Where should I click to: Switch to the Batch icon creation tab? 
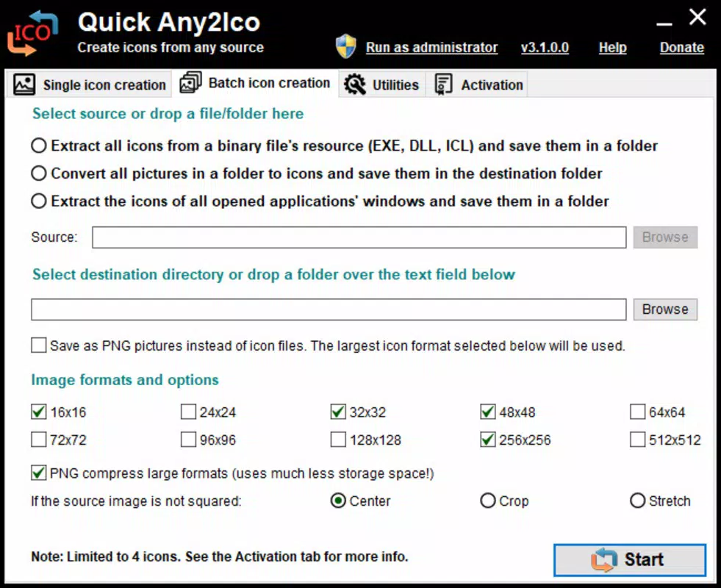coord(255,83)
